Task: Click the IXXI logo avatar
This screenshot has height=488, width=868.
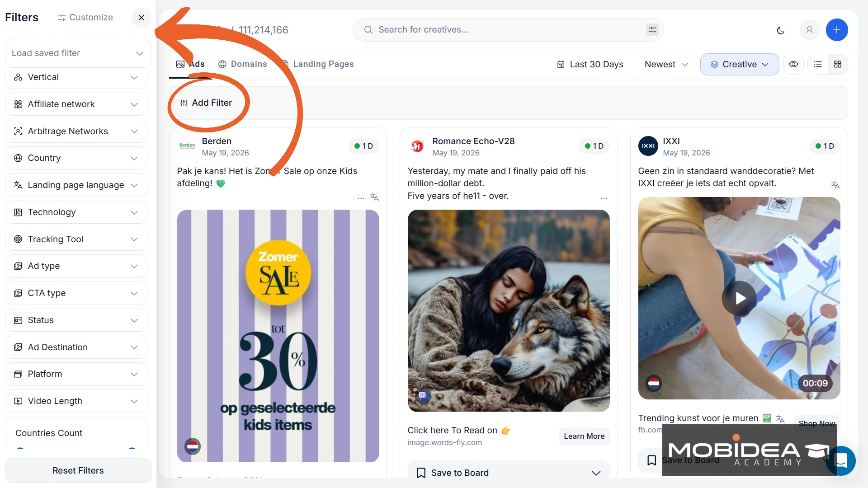Action: (x=648, y=146)
